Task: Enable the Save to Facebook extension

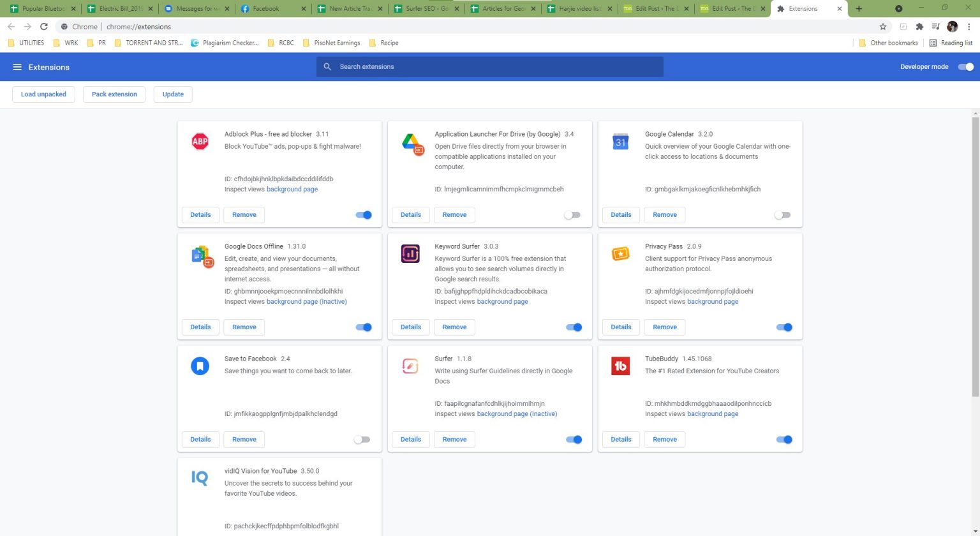Action: (x=362, y=439)
